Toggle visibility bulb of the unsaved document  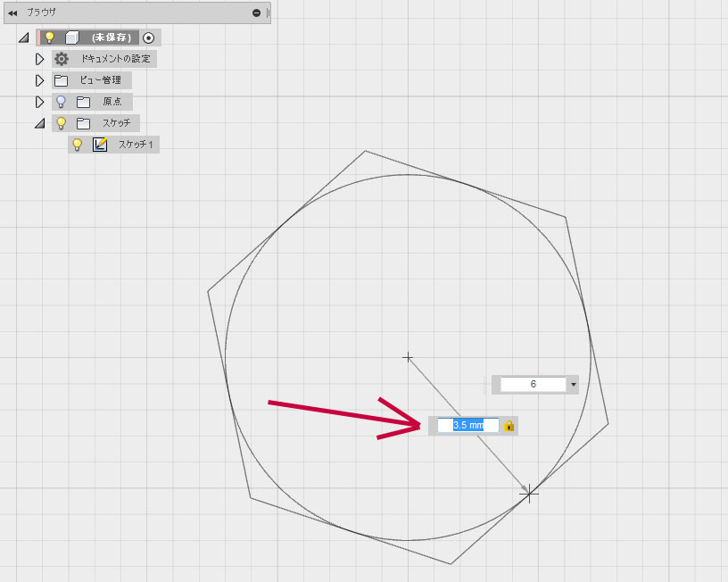pyautogui.click(x=49, y=37)
